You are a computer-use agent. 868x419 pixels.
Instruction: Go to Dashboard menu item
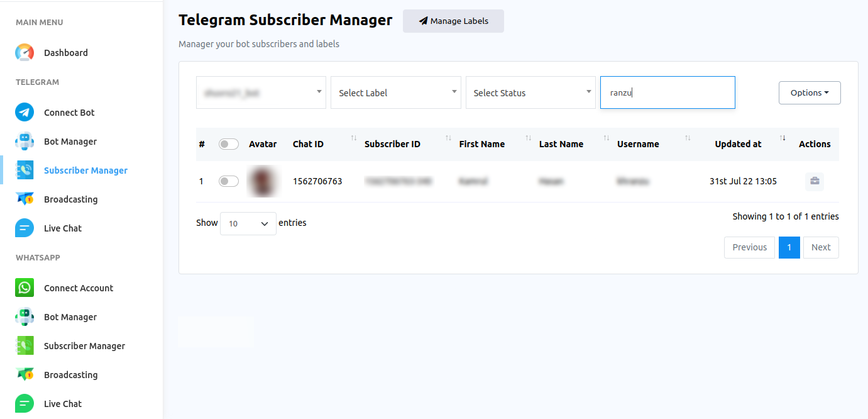66,53
